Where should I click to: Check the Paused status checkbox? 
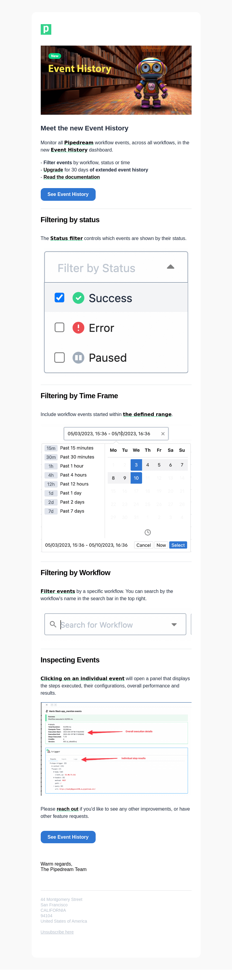click(x=59, y=357)
